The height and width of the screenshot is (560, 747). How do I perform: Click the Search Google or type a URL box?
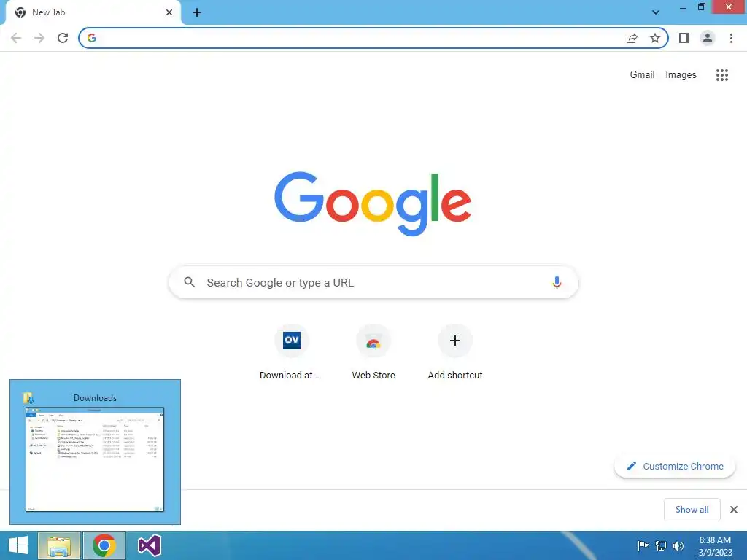373,282
